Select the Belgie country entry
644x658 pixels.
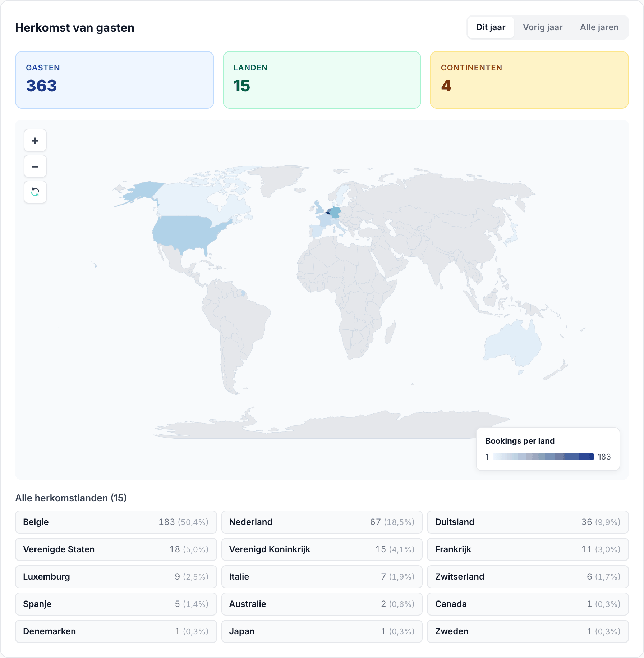(116, 522)
